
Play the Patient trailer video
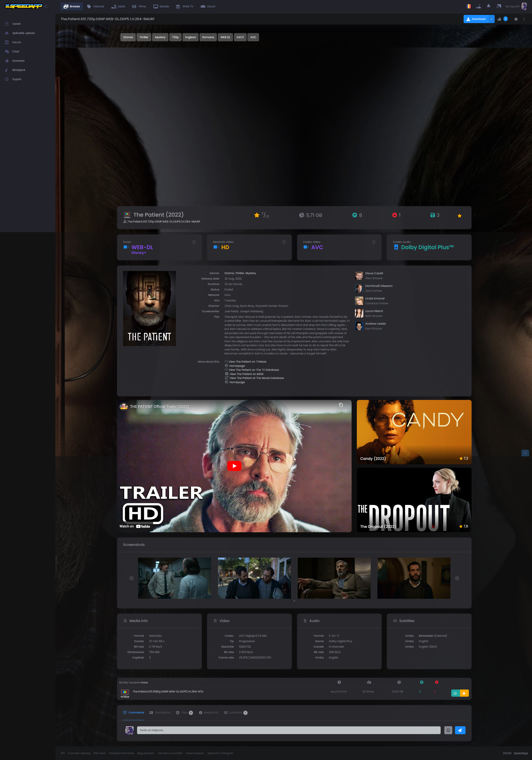click(234, 466)
